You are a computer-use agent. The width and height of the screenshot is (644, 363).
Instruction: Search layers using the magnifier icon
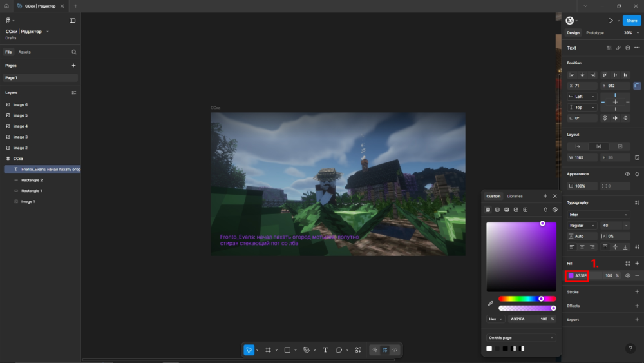74,52
